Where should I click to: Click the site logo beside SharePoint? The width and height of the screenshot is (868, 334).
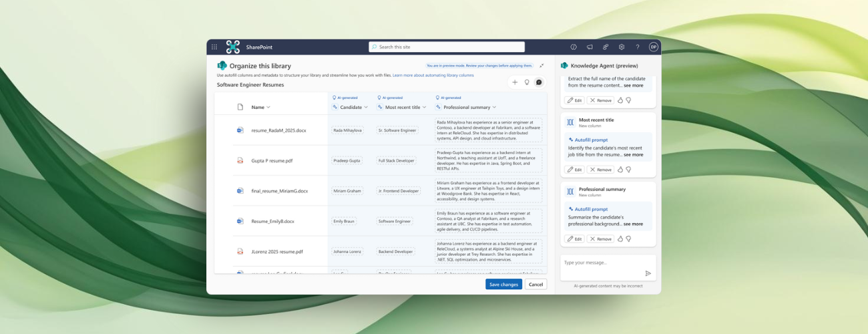pos(232,47)
